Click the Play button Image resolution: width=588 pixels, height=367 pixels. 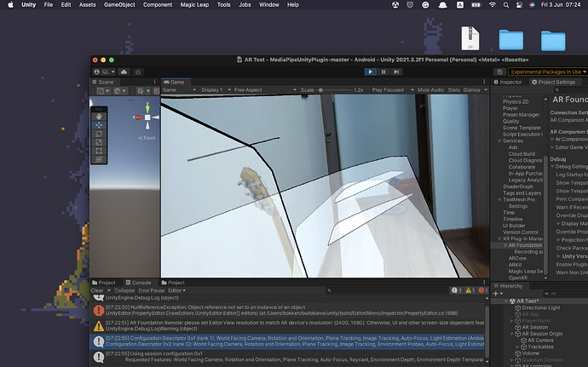(371, 72)
